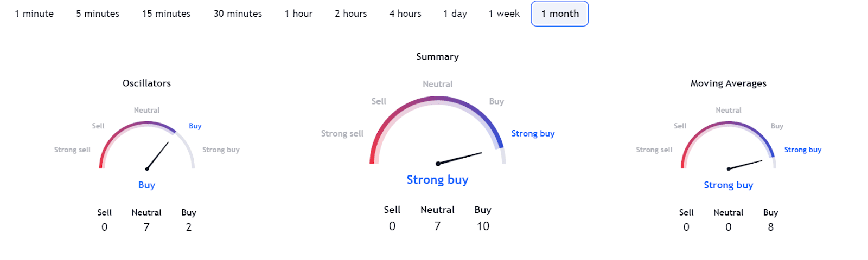Open the 30 minutes timeframe tab
The height and width of the screenshot is (260, 868).
[238, 14]
